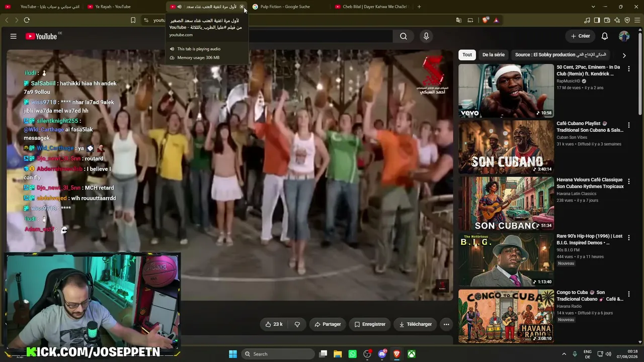Open the Son Cubano 3:40:14 thumbnail

tap(506, 147)
